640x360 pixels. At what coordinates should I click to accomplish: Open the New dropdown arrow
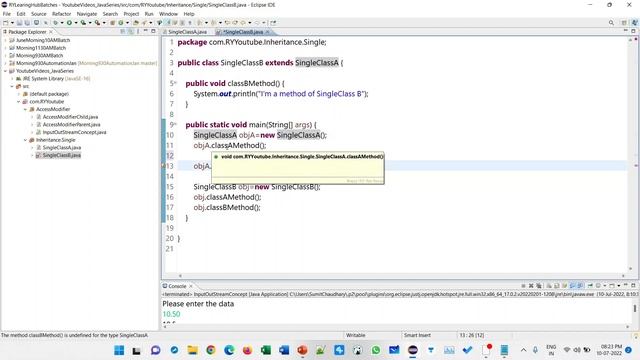(12, 23)
